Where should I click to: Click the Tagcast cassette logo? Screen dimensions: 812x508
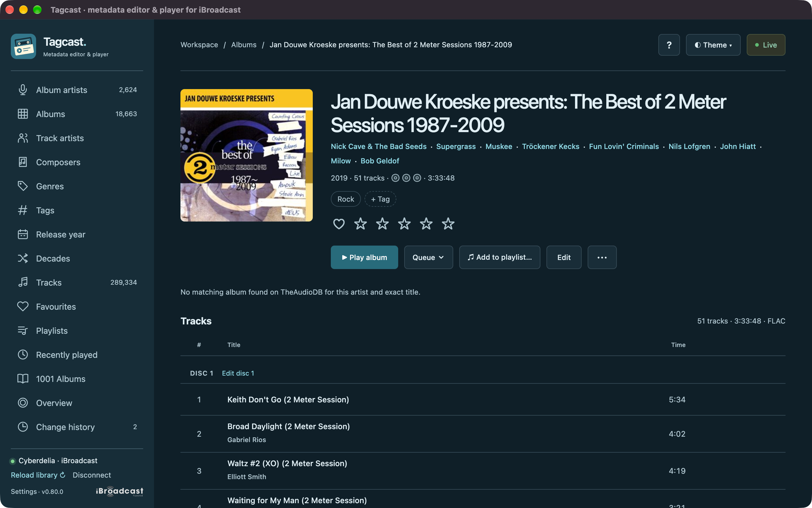pyautogui.click(x=23, y=46)
